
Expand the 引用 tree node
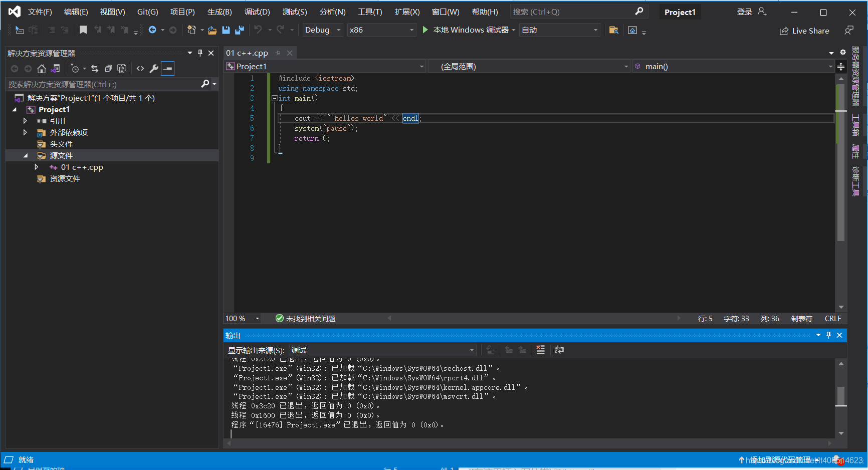pyautogui.click(x=25, y=121)
